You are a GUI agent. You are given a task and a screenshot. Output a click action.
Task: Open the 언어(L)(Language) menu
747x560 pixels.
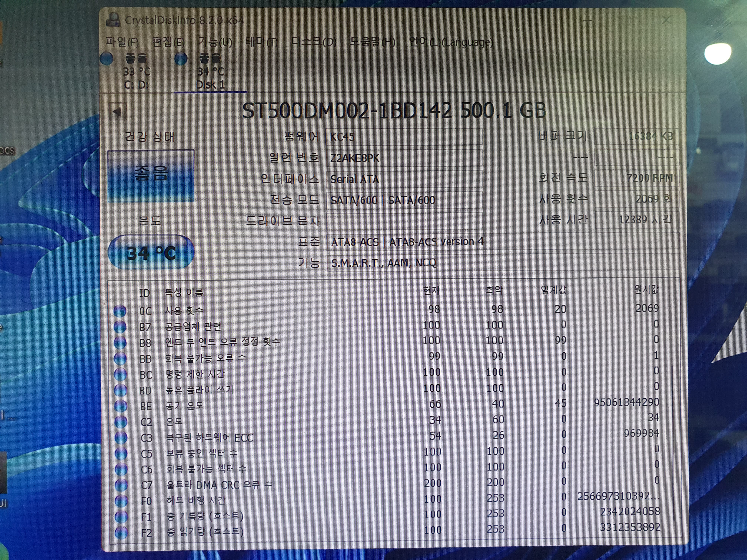pos(451,42)
